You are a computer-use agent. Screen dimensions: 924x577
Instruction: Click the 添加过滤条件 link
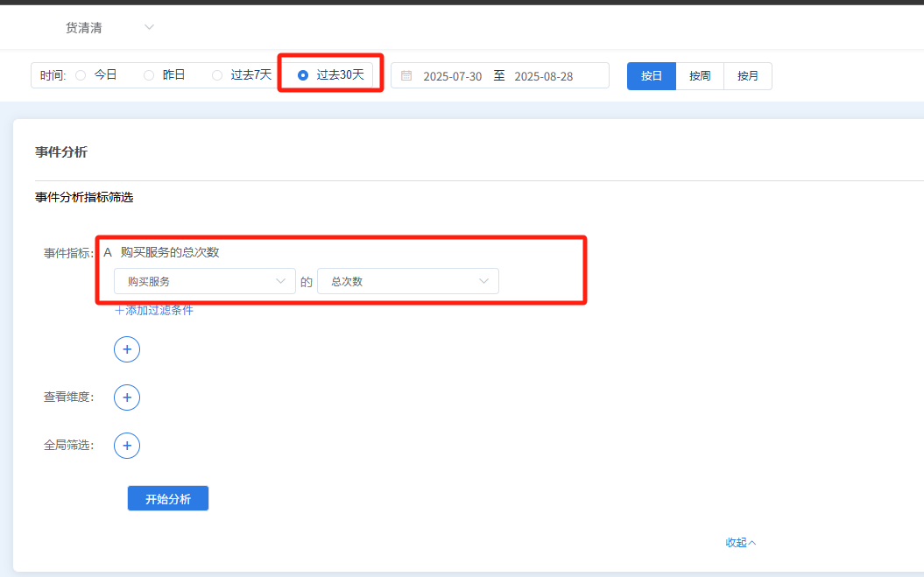[154, 311]
